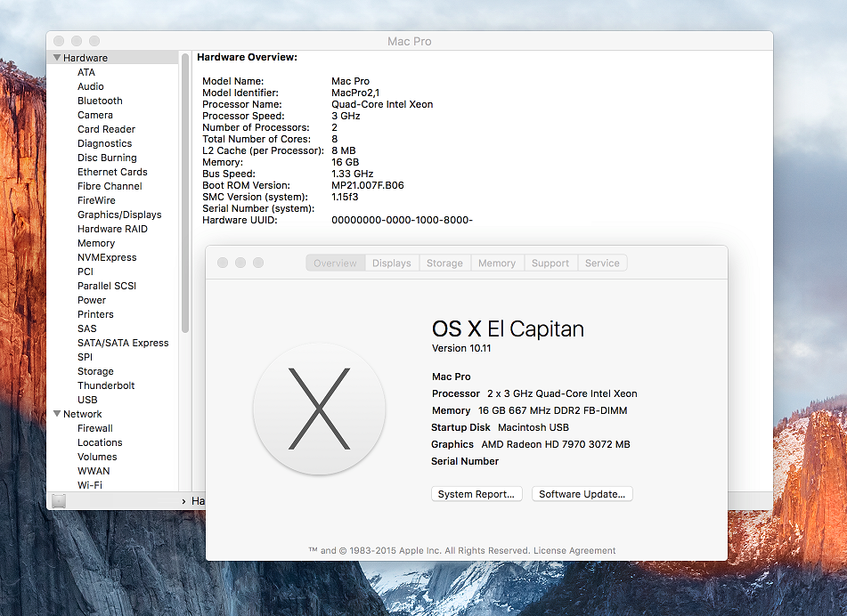Open Software Update button

click(582, 494)
